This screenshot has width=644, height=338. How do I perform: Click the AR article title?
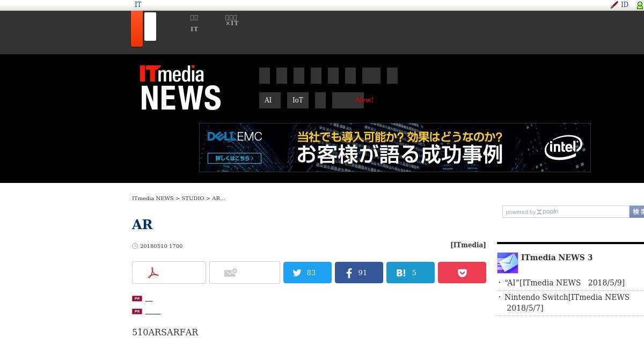(142, 224)
